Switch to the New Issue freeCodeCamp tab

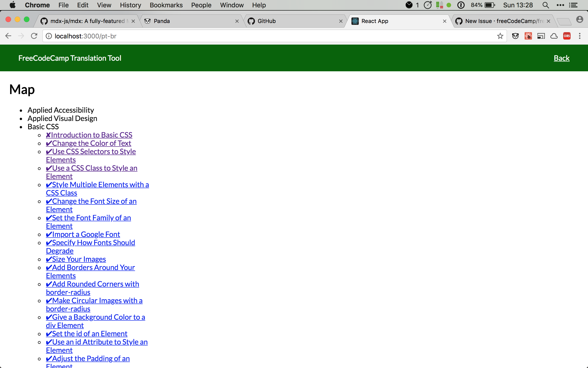point(504,21)
